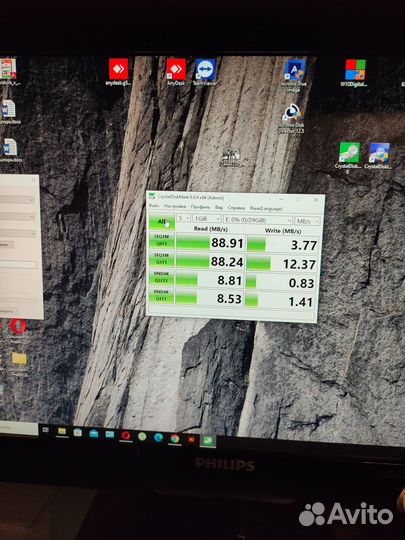Open the Профиль menu
This screenshot has height=540, width=405.
(200, 207)
